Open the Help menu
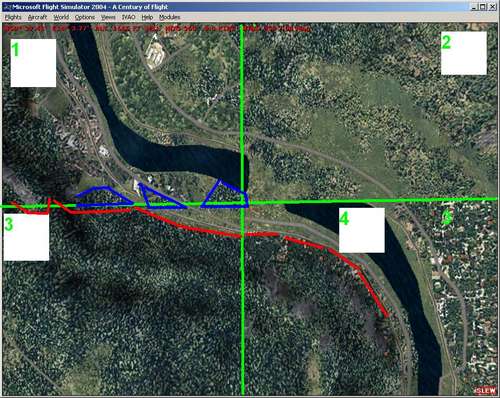The image size is (500, 398). click(147, 17)
